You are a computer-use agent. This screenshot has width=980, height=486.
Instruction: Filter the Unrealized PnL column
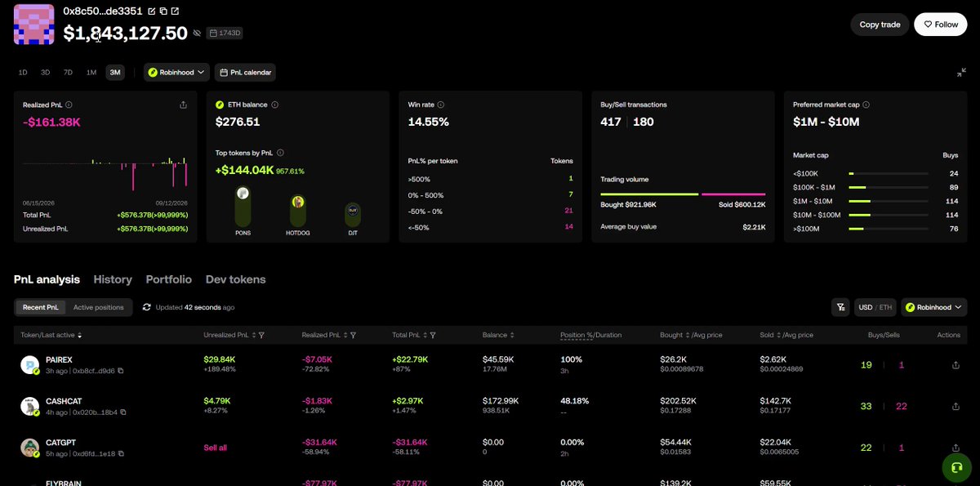pos(261,335)
